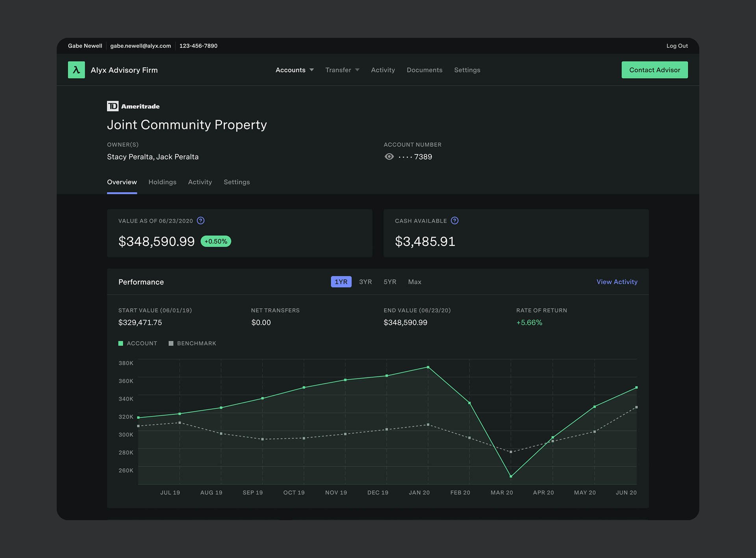
Task: Open help icon beside Cash Available
Action: [x=454, y=221]
